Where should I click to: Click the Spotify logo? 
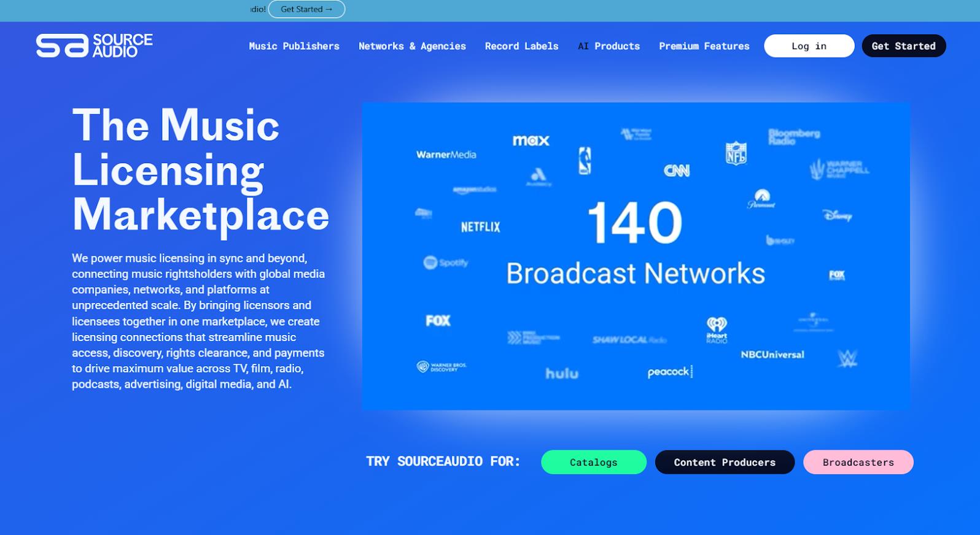tap(446, 263)
